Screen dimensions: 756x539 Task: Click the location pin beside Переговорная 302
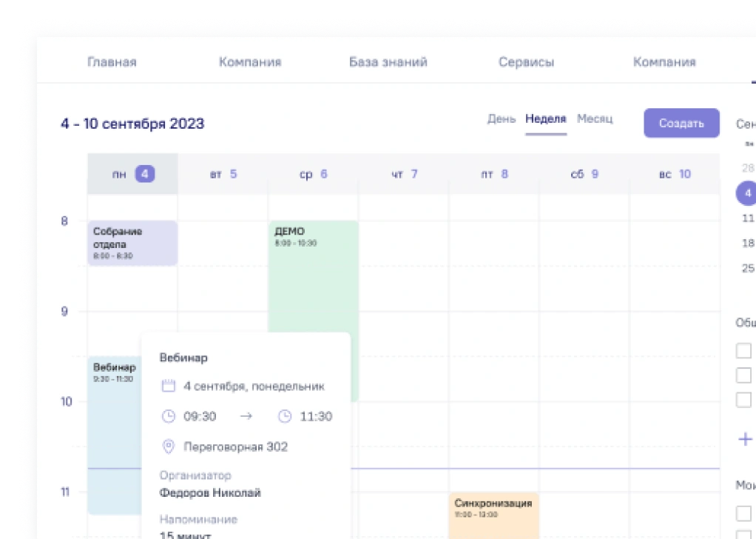click(168, 446)
